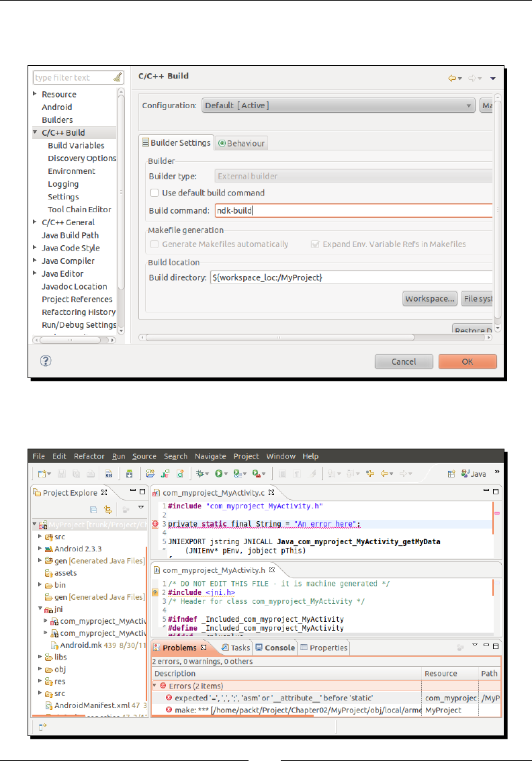
Task: Minimize the Project Explorer view
Action: [x=132, y=491]
